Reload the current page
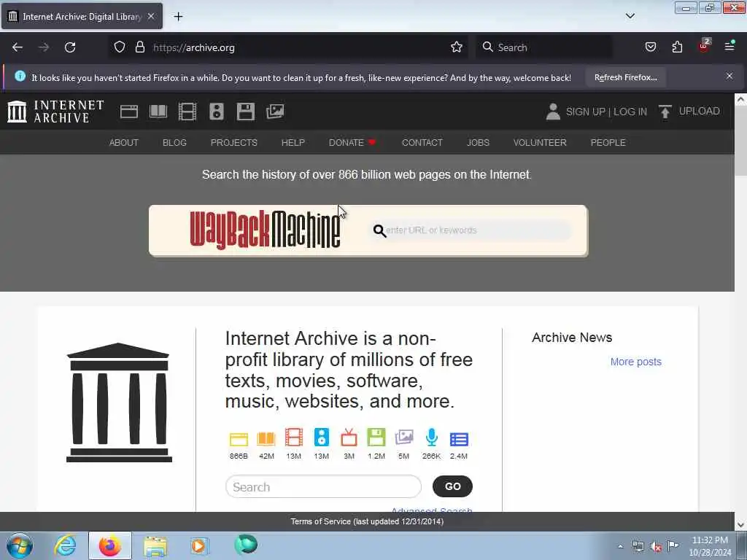Image resolution: width=747 pixels, height=560 pixels. click(x=70, y=47)
